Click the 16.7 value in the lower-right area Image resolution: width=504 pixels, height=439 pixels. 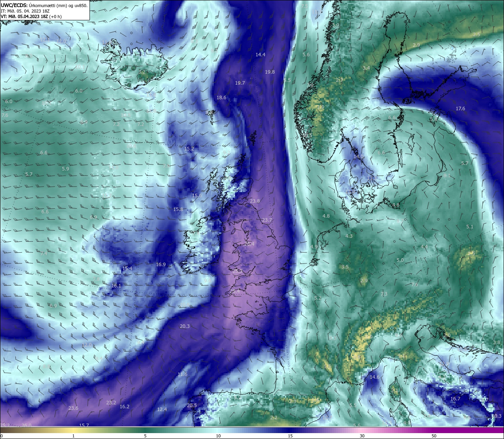[455, 399]
